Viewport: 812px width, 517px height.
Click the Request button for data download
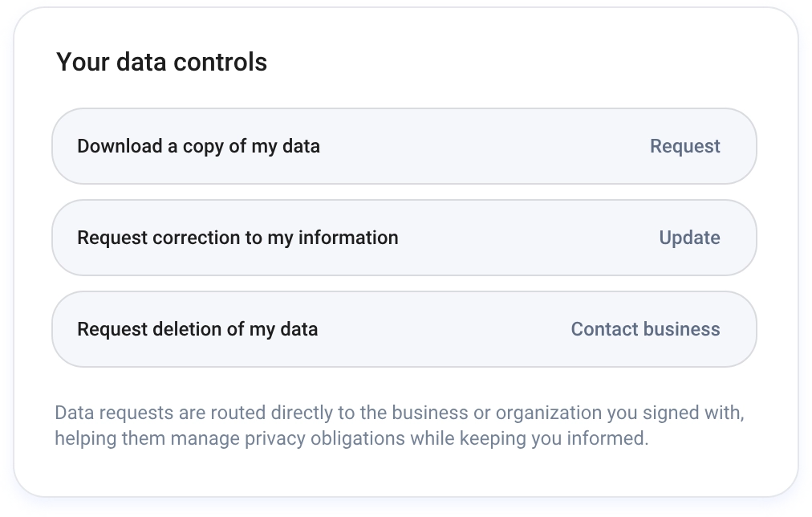coord(684,146)
